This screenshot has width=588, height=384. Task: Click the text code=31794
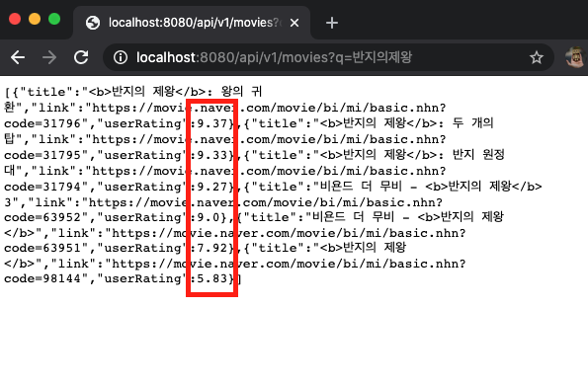point(42,187)
